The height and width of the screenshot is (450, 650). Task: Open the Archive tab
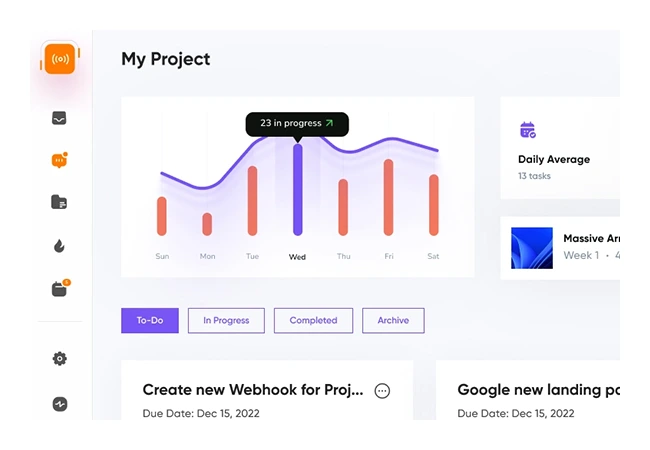(393, 320)
